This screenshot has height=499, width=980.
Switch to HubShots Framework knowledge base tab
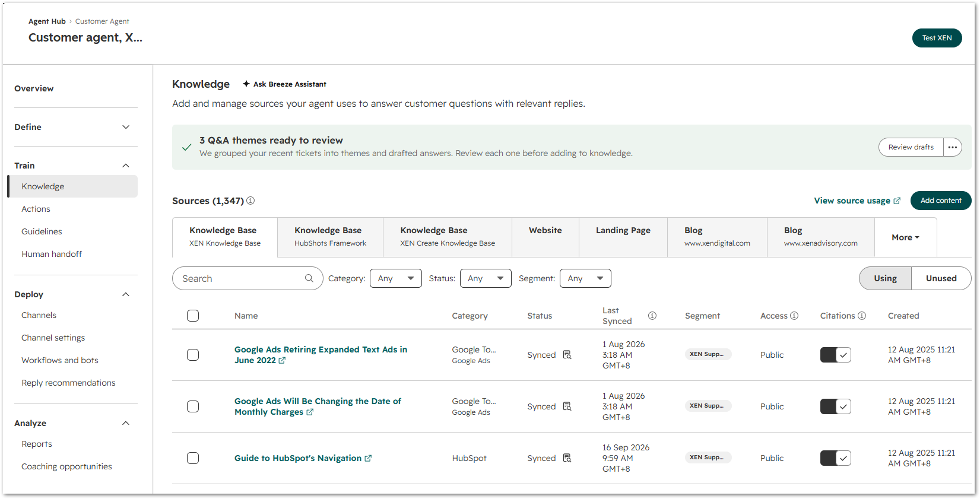point(331,237)
